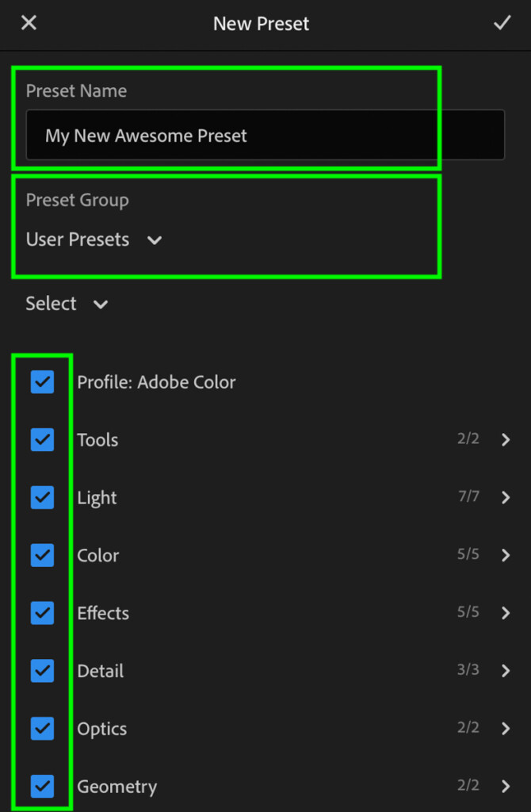Disable the Light settings checkbox
Viewport: 531px width, 812px height.
coord(43,498)
